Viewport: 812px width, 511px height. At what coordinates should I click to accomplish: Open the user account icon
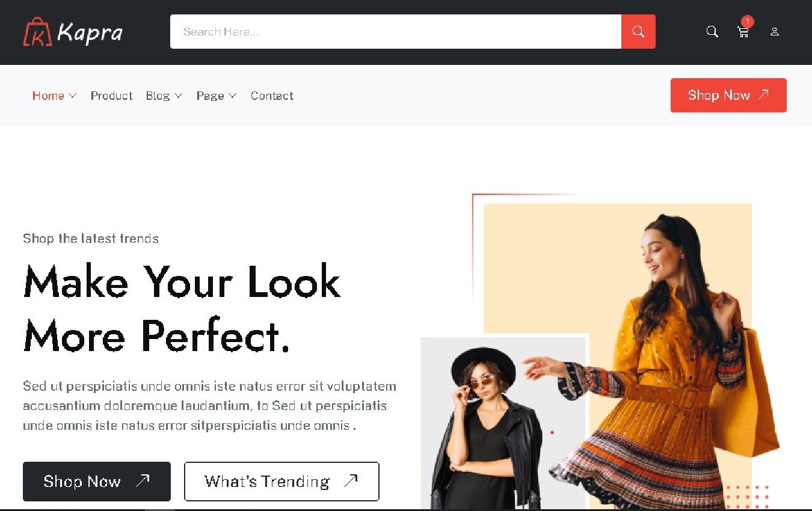pos(775,32)
